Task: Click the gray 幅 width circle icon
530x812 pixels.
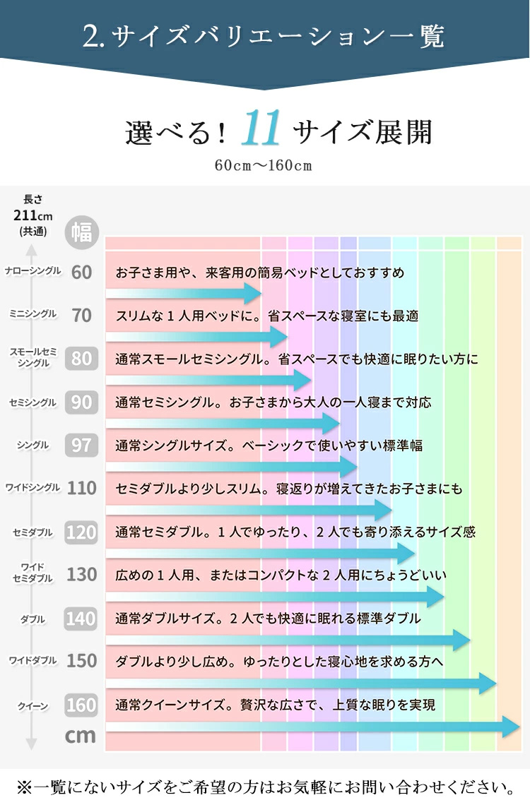Action: click(82, 232)
